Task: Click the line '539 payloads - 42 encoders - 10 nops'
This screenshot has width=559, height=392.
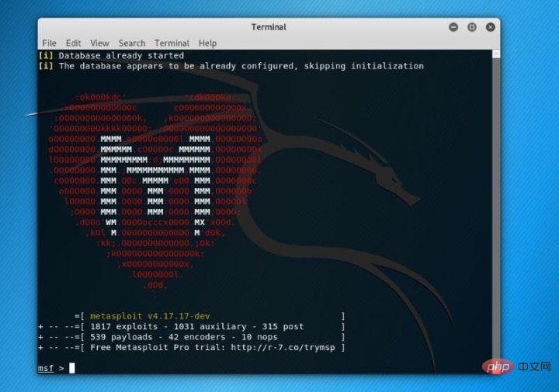Action: tap(183, 337)
